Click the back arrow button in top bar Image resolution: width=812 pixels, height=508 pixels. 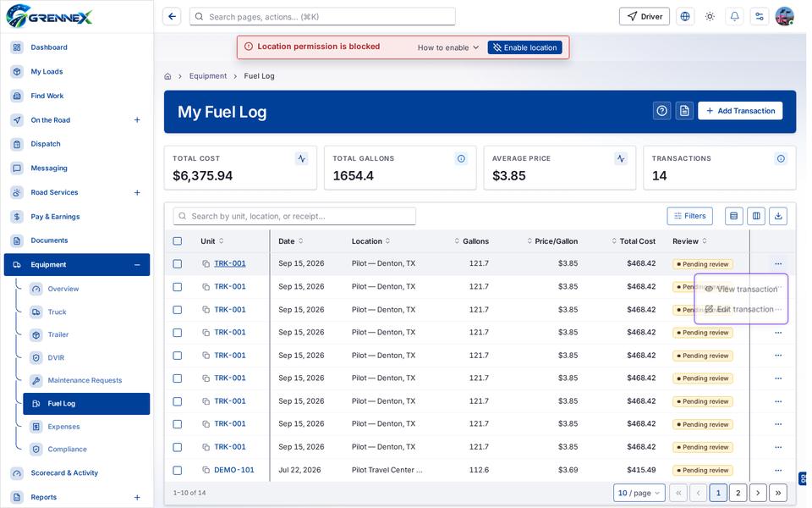pyautogui.click(x=172, y=17)
